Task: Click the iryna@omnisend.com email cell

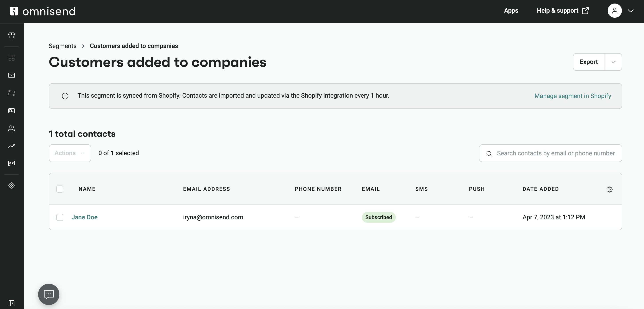Action: [213, 217]
